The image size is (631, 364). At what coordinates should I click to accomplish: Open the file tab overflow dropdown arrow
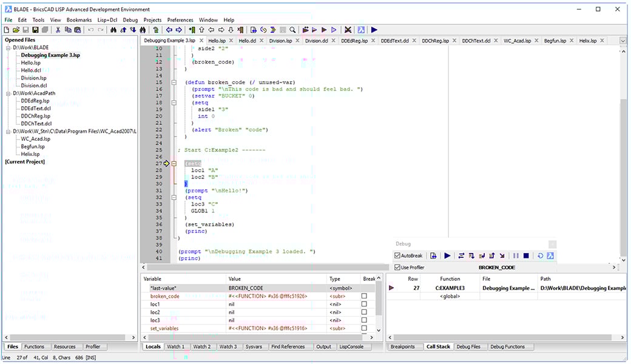[622, 40]
